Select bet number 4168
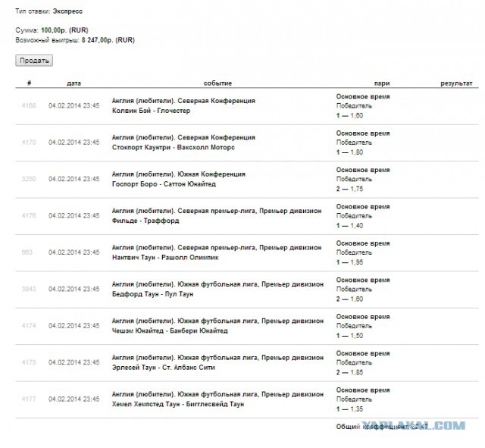The image size is (485, 448). (x=29, y=105)
